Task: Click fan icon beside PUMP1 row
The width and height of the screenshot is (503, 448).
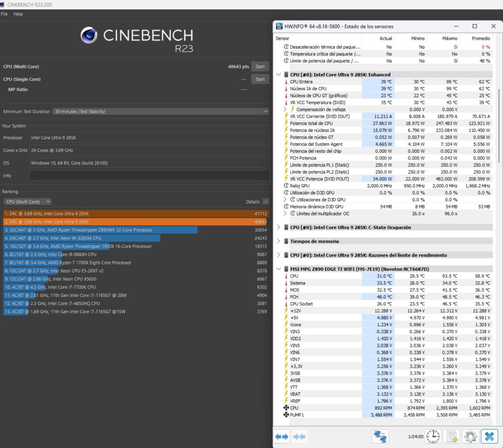Action: point(286,415)
